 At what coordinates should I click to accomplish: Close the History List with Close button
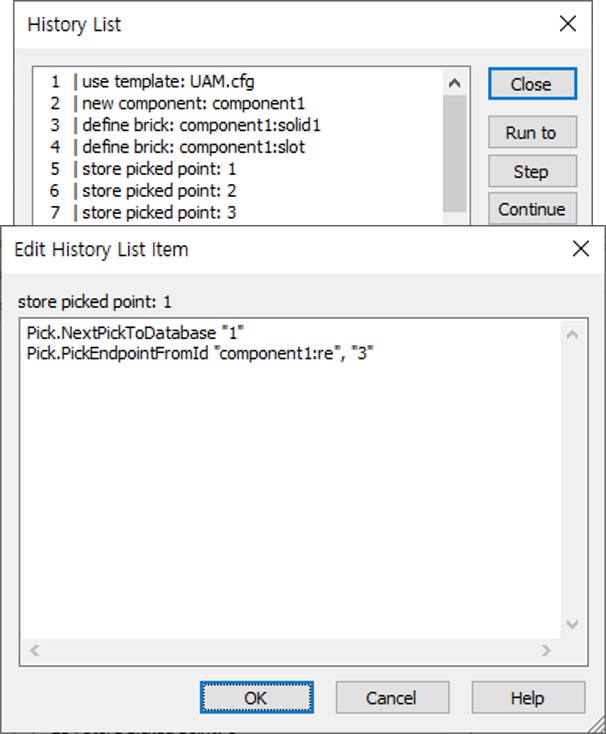[531, 84]
